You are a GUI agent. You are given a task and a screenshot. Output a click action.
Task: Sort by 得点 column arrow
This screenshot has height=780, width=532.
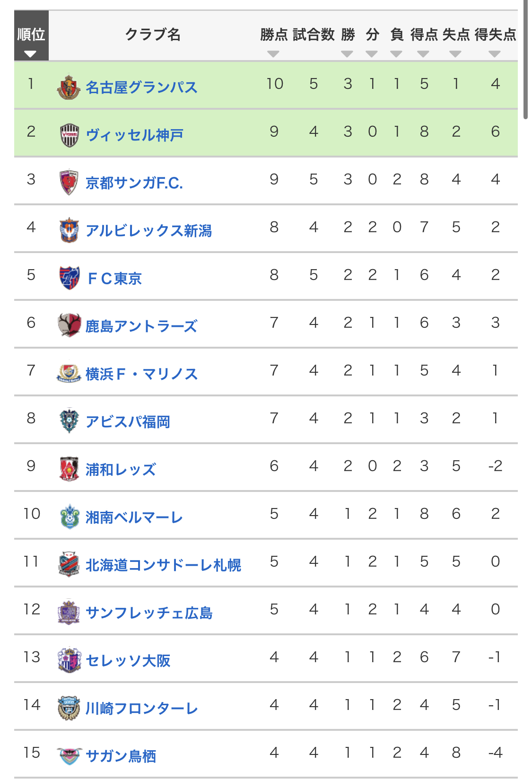tap(423, 54)
